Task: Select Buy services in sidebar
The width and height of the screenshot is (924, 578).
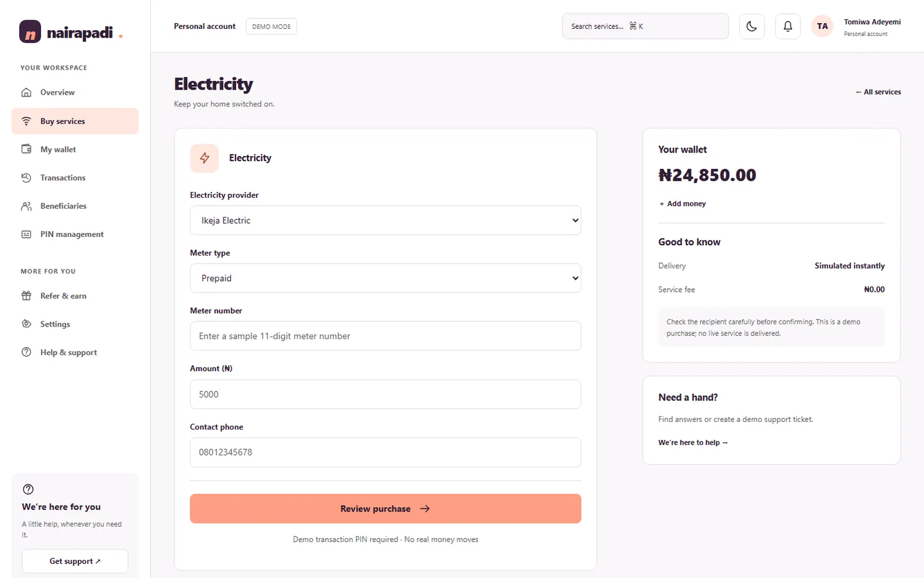Action: pyautogui.click(x=75, y=121)
